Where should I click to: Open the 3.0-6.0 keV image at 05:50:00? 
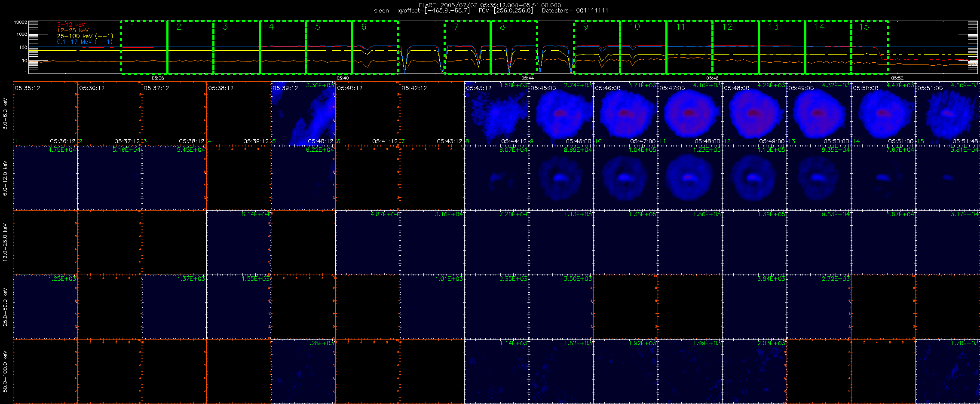884,113
